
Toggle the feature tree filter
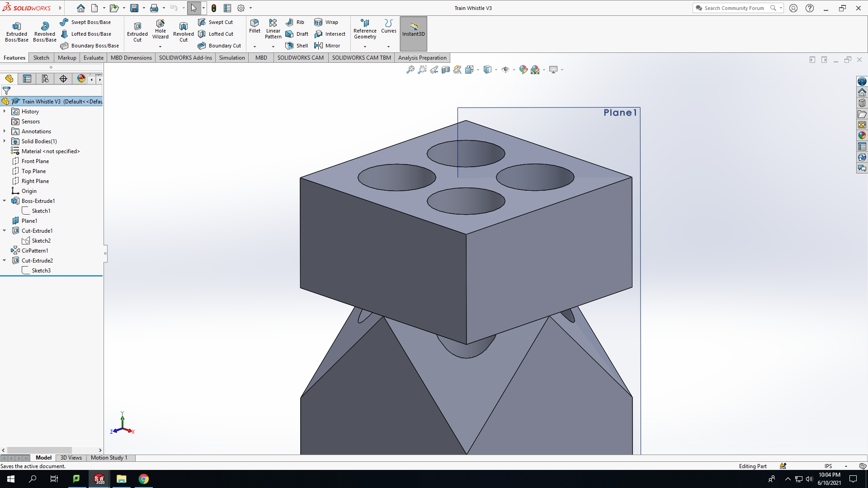tap(6, 90)
